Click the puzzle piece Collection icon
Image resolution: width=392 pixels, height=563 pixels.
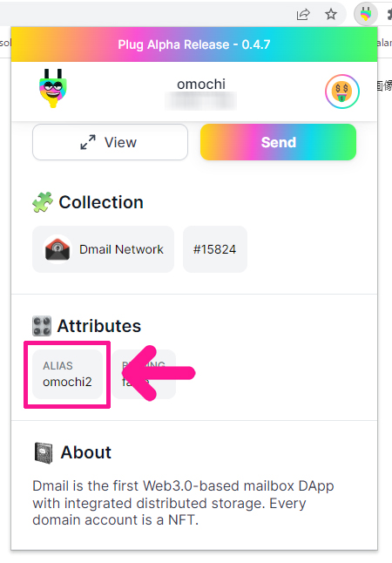43,202
